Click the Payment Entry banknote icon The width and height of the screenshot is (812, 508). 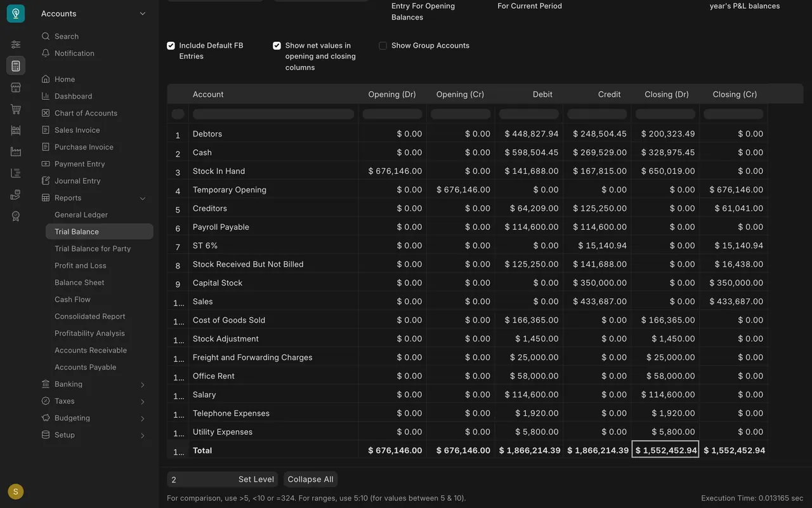click(46, 164)
